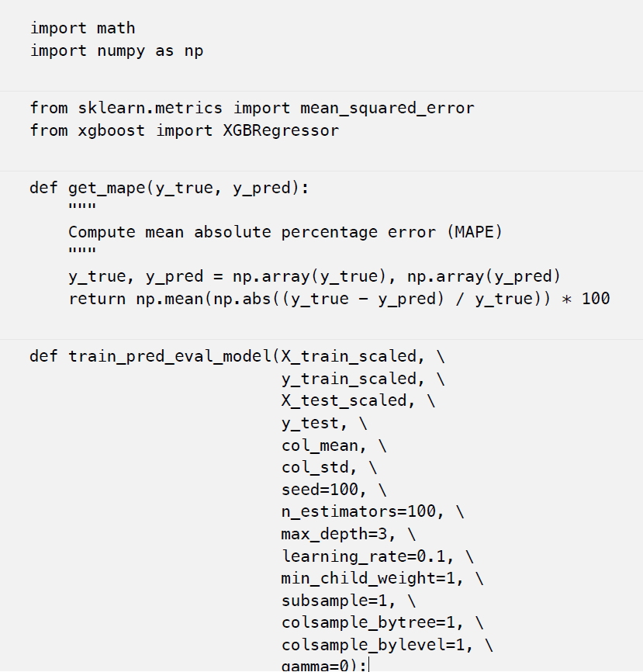Click the n_estimators=100 parameter

coord(358,511)
